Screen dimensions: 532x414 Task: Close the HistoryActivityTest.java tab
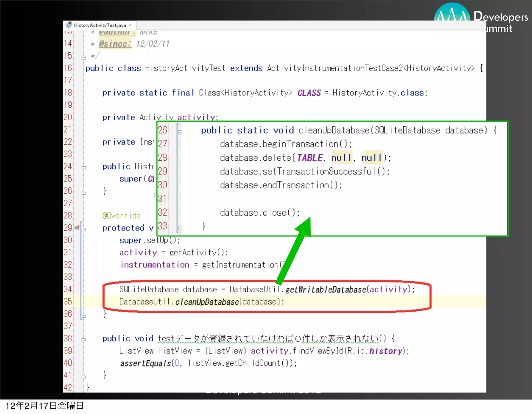(130, 25)
